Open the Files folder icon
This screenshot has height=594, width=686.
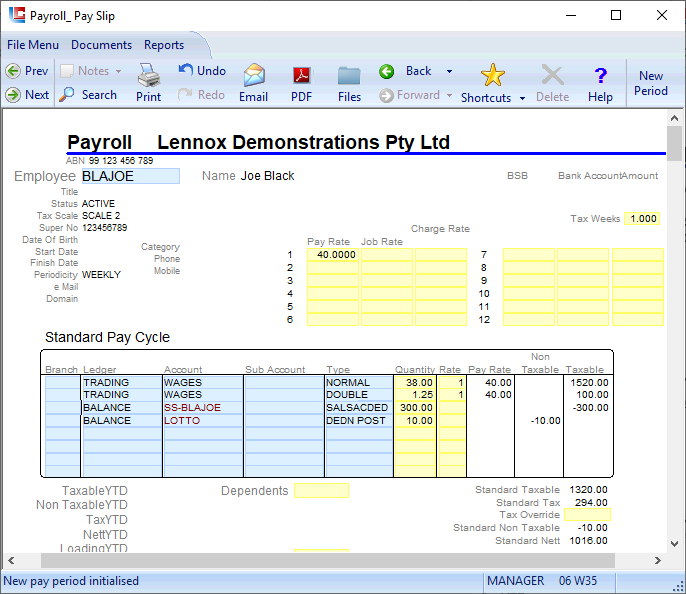pyautogui.click(x=349, y=76)
